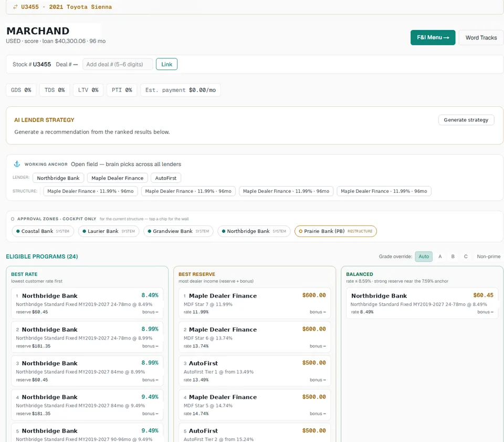This screenshot has height=442, width=504.
Task: Click the Balanced column header
Action: (359, 274)
